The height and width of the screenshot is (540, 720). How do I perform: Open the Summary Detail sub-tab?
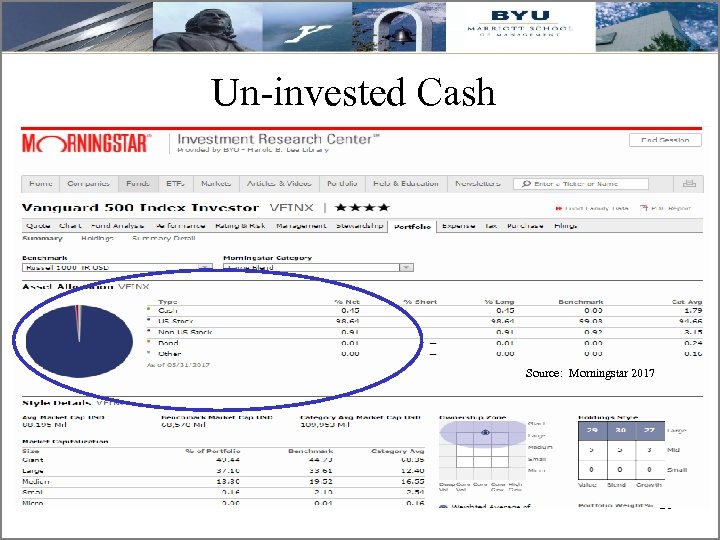[x=164, y=238]
